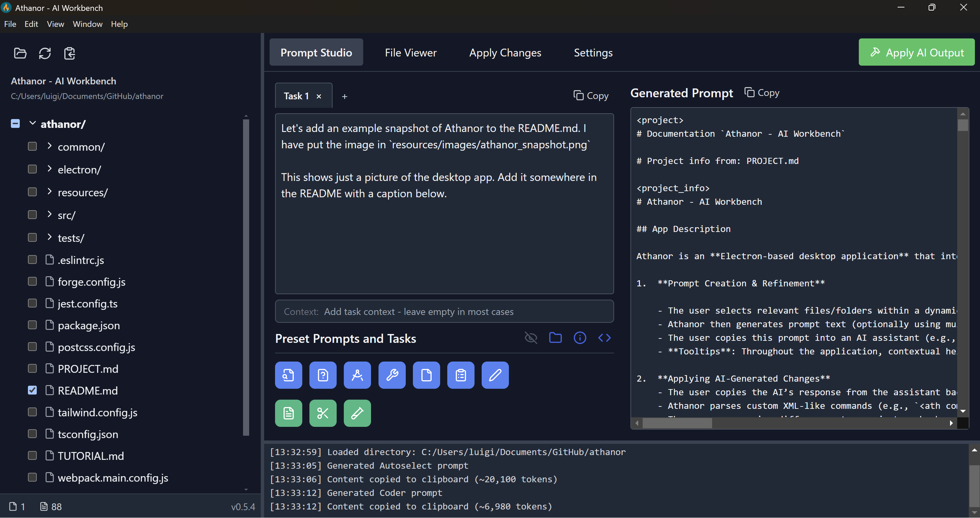Expand the resources/ folder chevron
The image size is (980, 518).
pos(49,191)
